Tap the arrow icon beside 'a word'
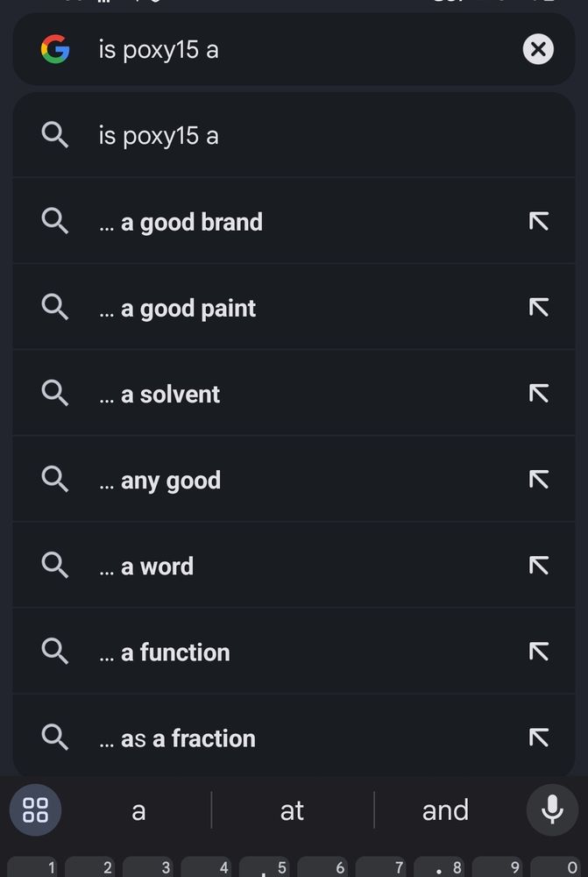 (x=539, y=566)
